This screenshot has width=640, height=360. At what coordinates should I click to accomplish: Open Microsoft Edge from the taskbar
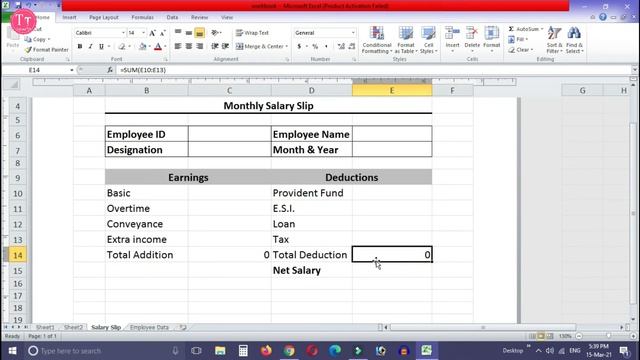click(335, 351)
